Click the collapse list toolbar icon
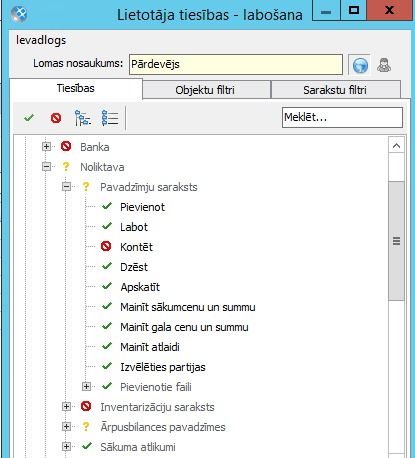 (x=110, y=118)
